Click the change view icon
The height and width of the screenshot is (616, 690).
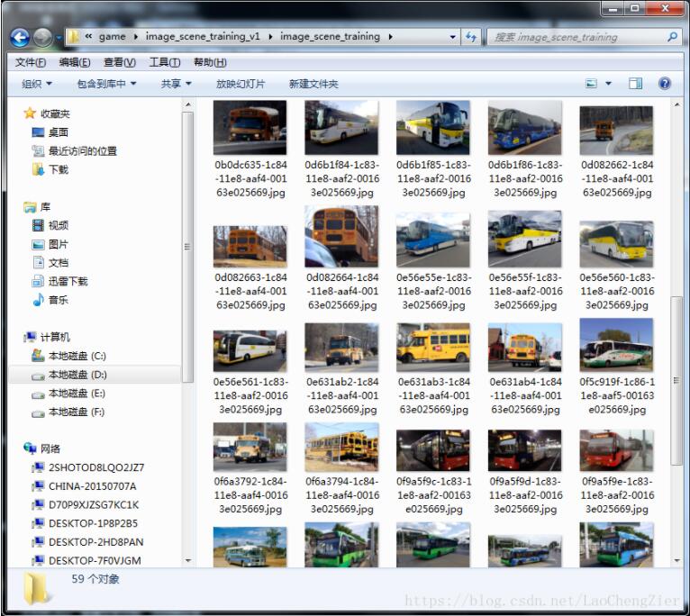click(591, 83)
